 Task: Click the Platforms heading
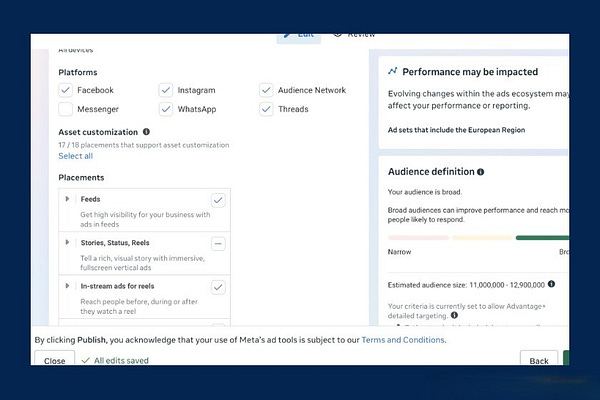pos(78,72)
